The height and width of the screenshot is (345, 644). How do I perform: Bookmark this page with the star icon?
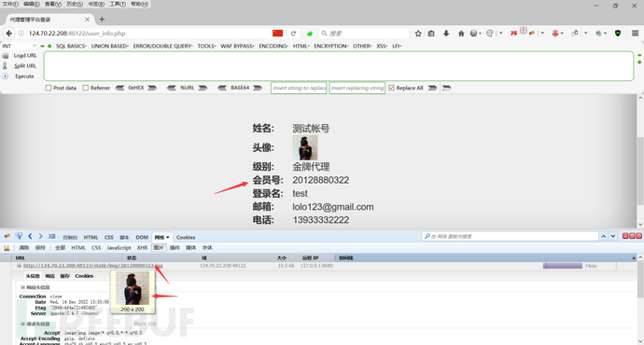coord(418,34)
